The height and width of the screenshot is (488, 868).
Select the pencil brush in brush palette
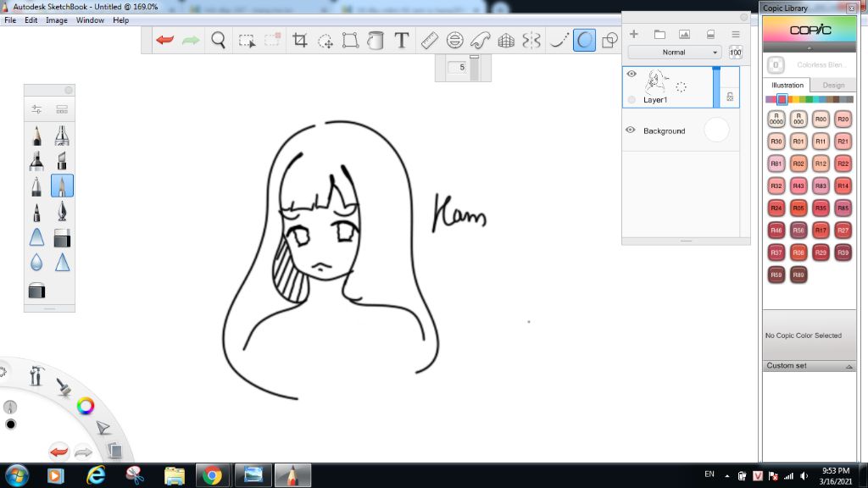point(36,136)
